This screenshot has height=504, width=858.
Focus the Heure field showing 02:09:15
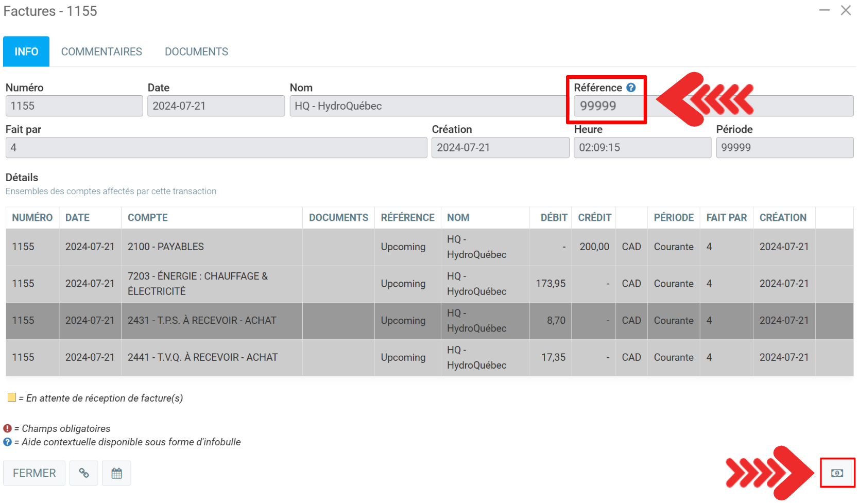[x=642, y=148]
